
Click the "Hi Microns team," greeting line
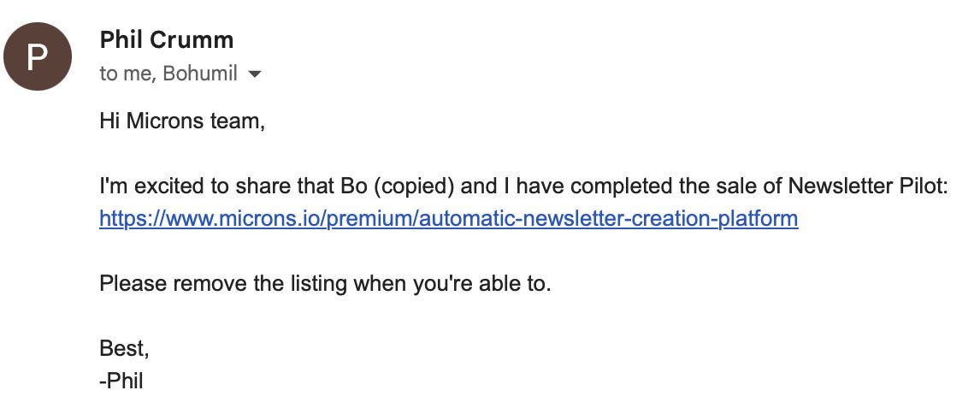[x=182, y=121]
